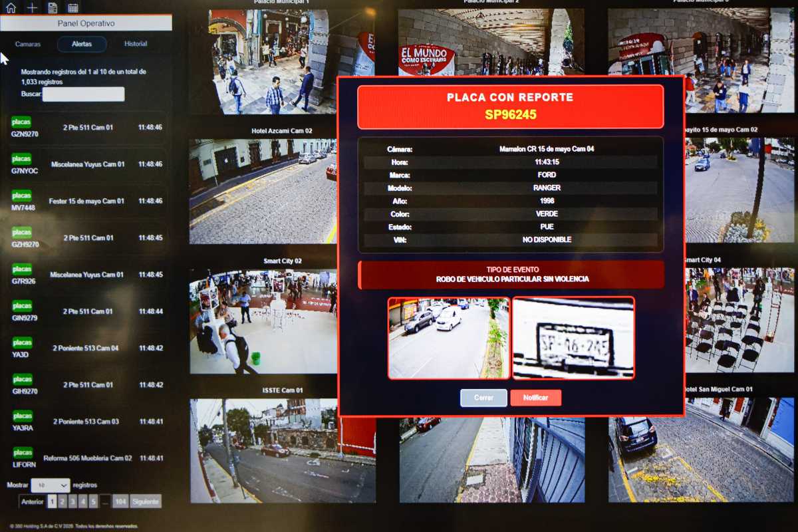798x532 pixels.
Task: Click the placas badge for G7R926
Action: point(21,269)
